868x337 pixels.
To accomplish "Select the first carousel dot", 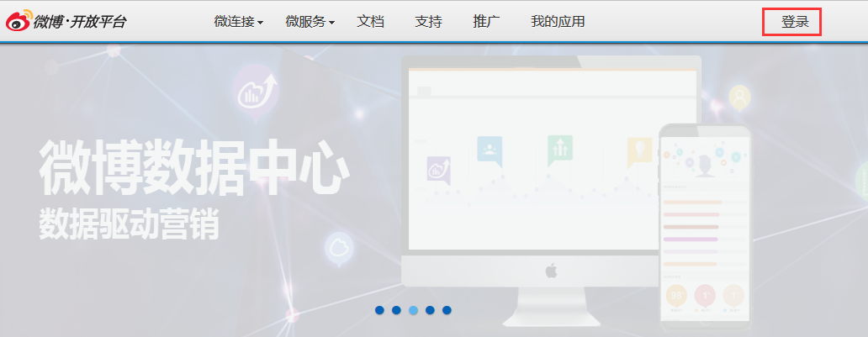I will (x=379, y=310).
